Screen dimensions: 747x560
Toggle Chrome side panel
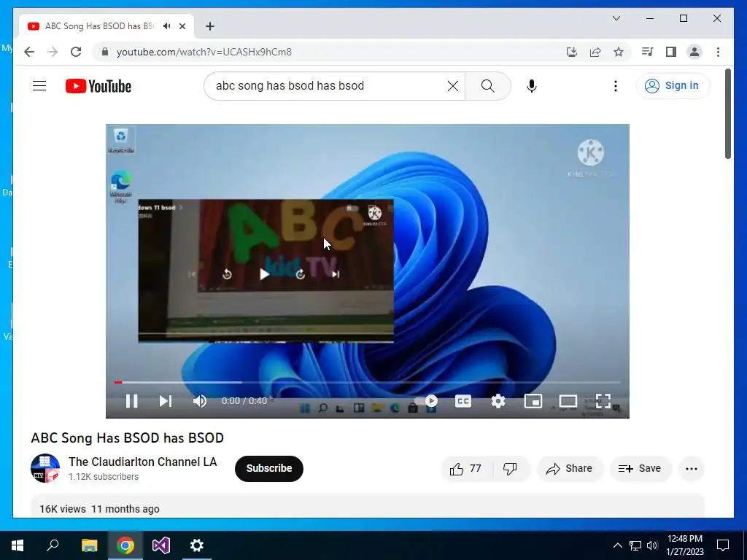pos(671,52)
